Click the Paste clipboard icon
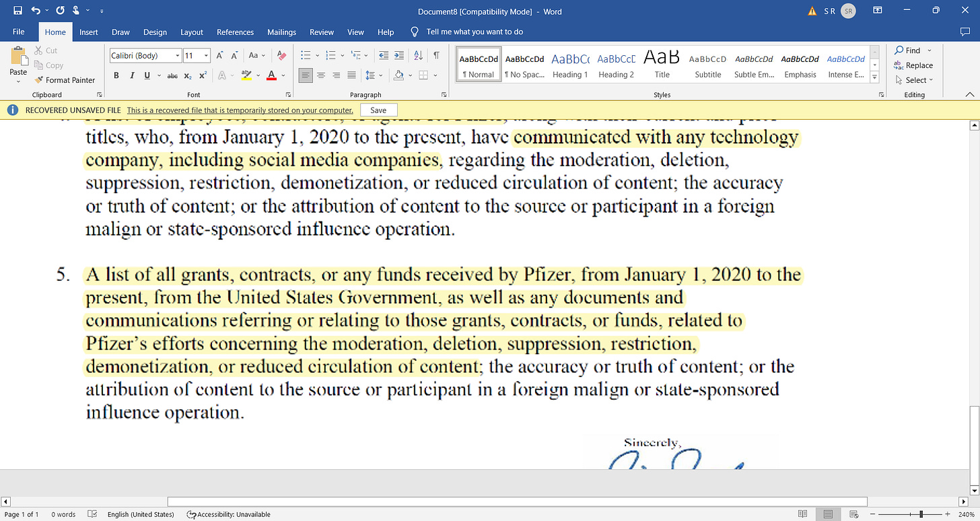The height and width of the screenshot is (521, 980). (18, 56)
